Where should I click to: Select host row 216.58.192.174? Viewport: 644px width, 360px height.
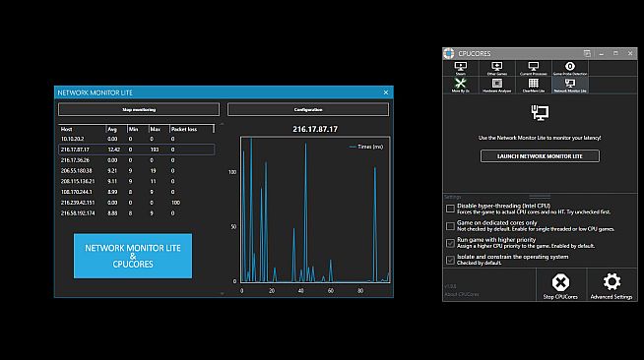tap(136, 213)
